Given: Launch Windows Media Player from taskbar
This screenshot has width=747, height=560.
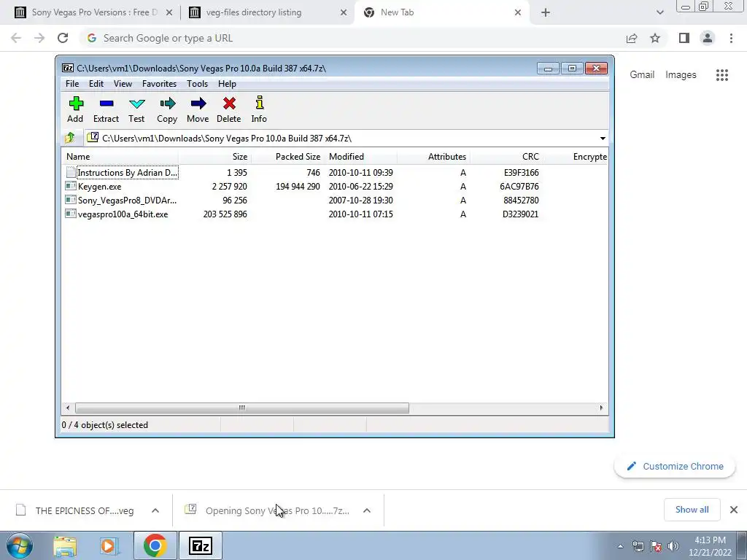Looking at the screenshot, I should click(x=108, y=545).
